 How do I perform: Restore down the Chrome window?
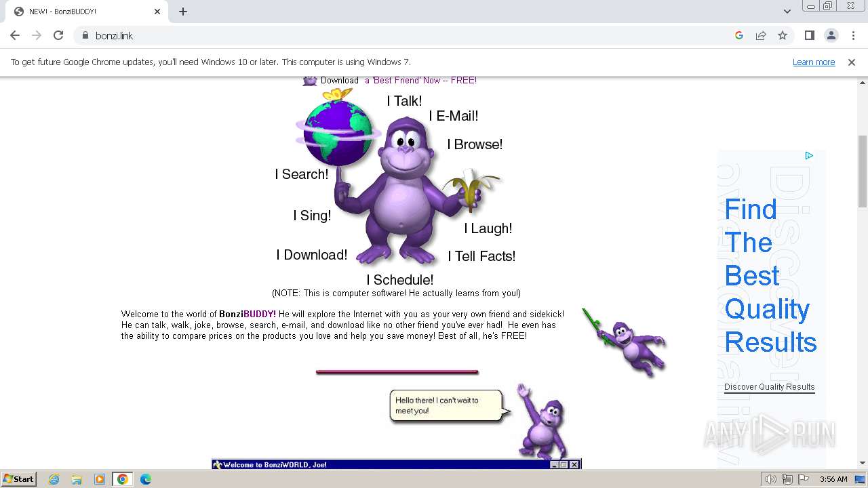tap(828, 6)
